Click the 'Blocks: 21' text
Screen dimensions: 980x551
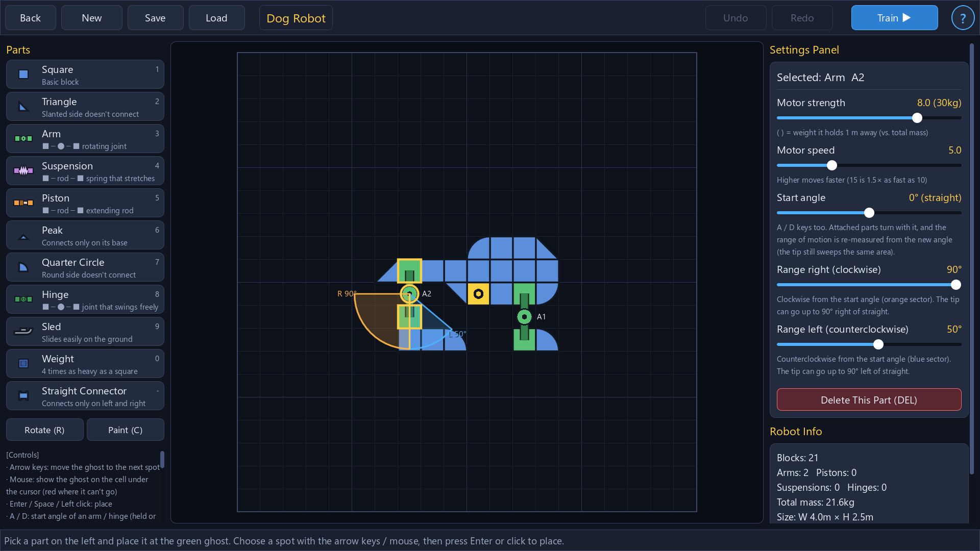point(797,458)
